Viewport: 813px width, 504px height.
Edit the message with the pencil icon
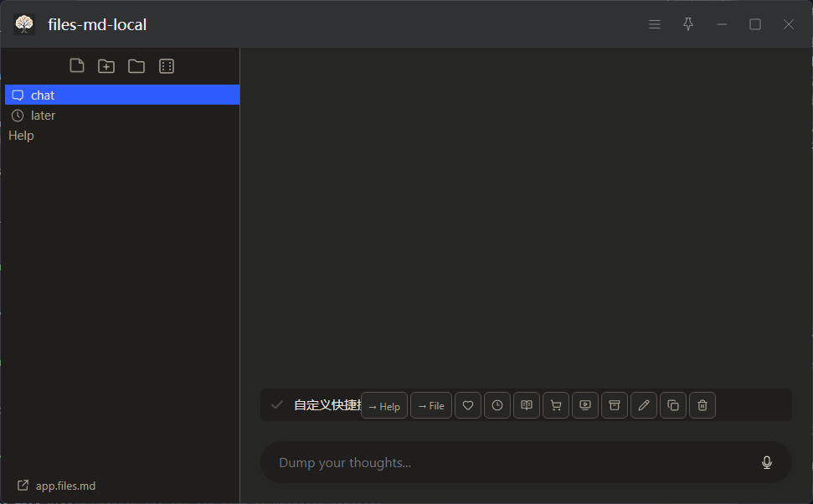tap(644, 405)
